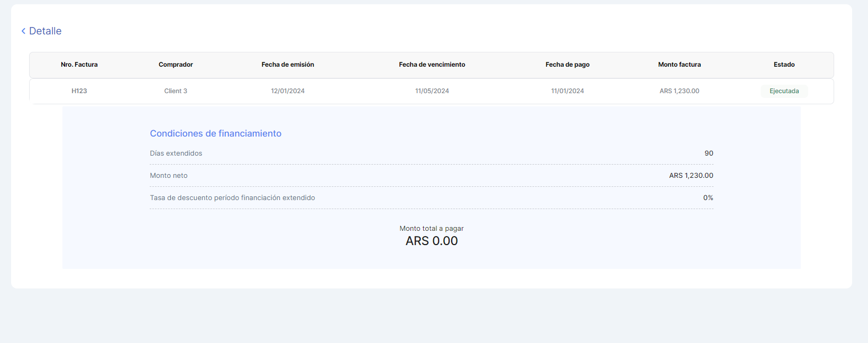
Task: Click the Monto neto label
Action: point(169,176)
